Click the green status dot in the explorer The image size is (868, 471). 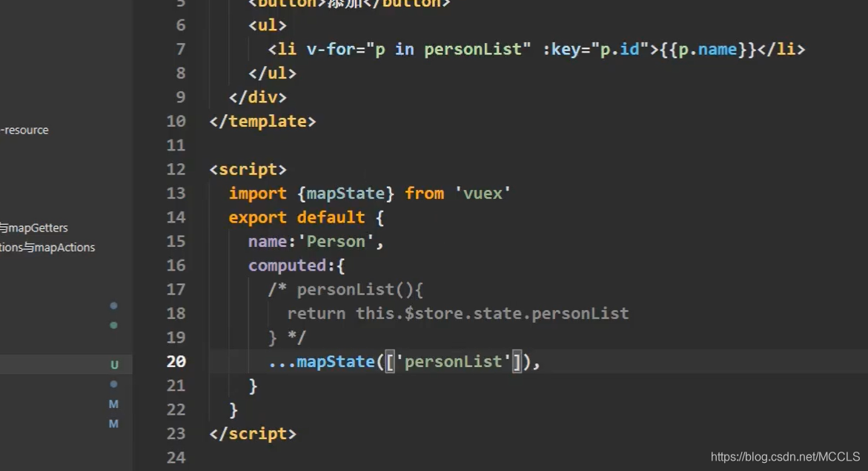pyautogui.click(x=113, y=326)
